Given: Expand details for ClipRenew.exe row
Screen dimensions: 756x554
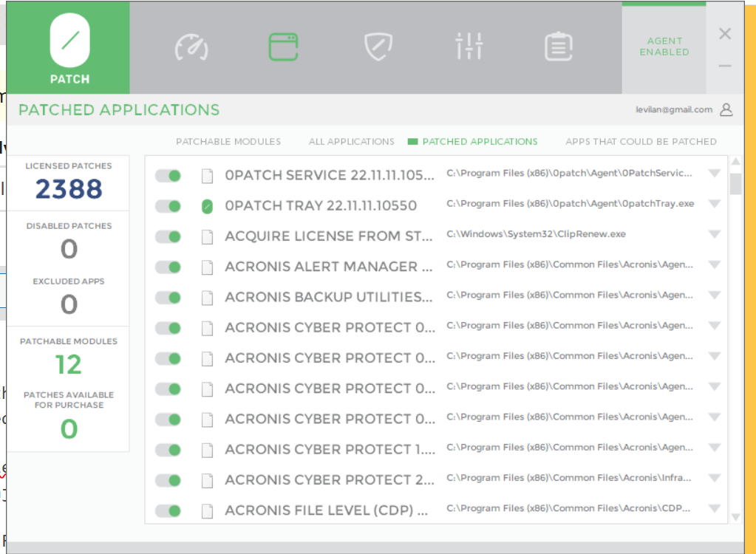Looking at the screenshot, I should coord(715,234).
